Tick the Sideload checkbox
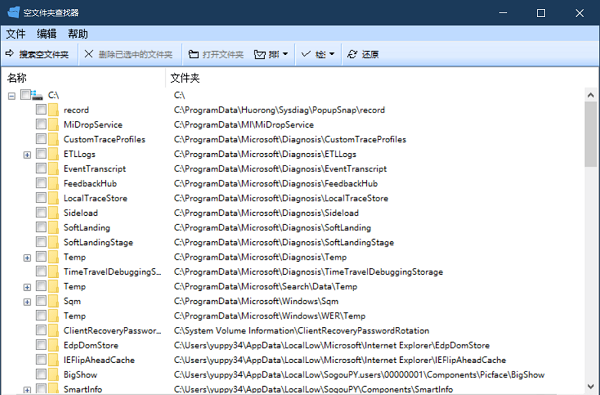600x395 pixels. click(x=41, y=212)
